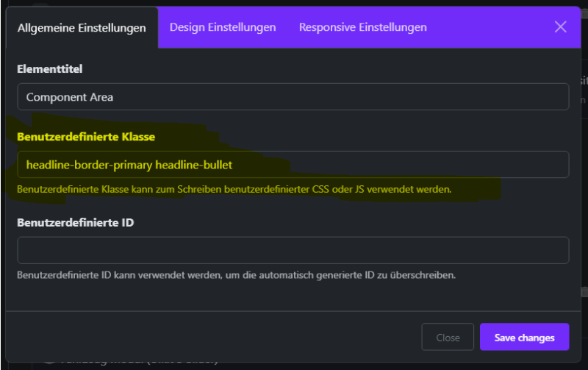Click the Benutzerdefinierte ID label
Image resolution: width=588 pixels, height=370 pixels.
point(76,223)
